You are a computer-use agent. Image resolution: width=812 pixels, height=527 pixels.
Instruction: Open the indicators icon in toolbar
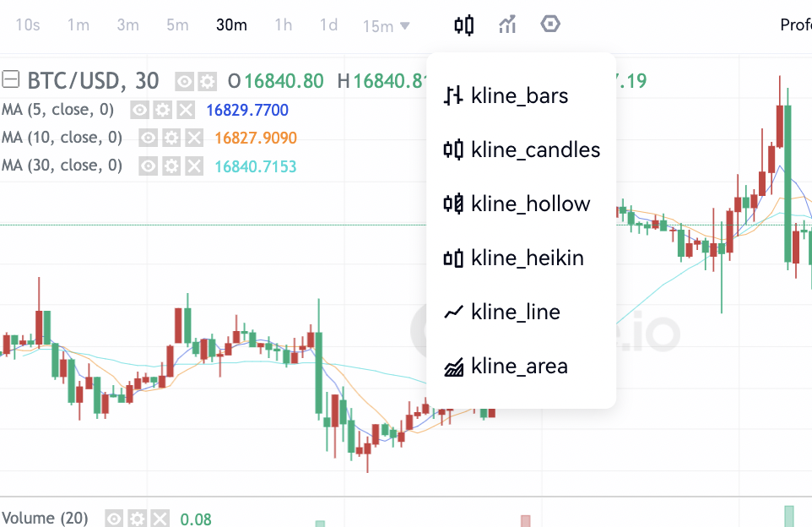507,24
